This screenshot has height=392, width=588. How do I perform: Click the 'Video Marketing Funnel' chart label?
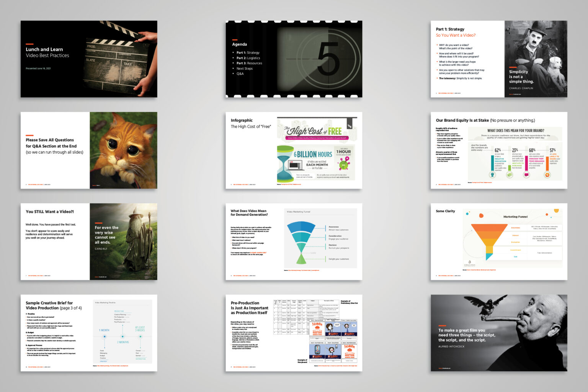coord(299,211)
